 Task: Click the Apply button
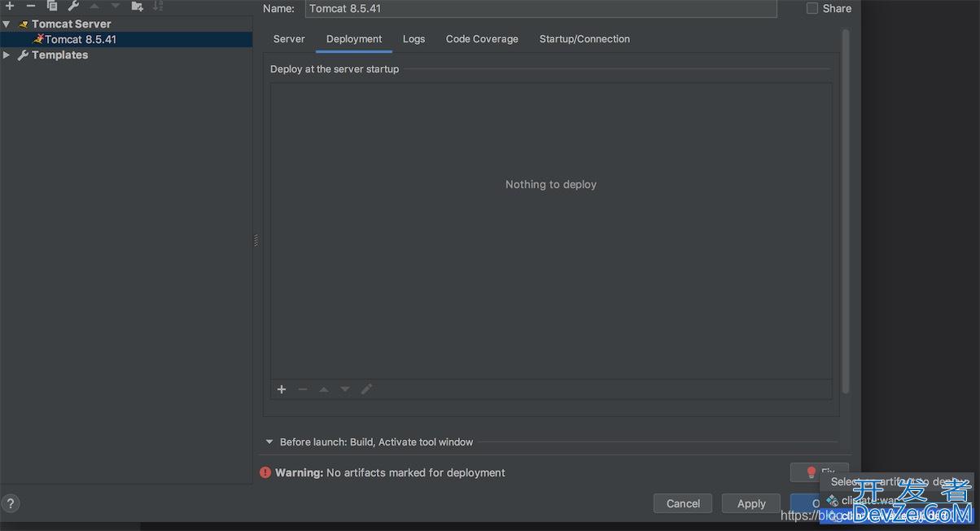point(751,503)
